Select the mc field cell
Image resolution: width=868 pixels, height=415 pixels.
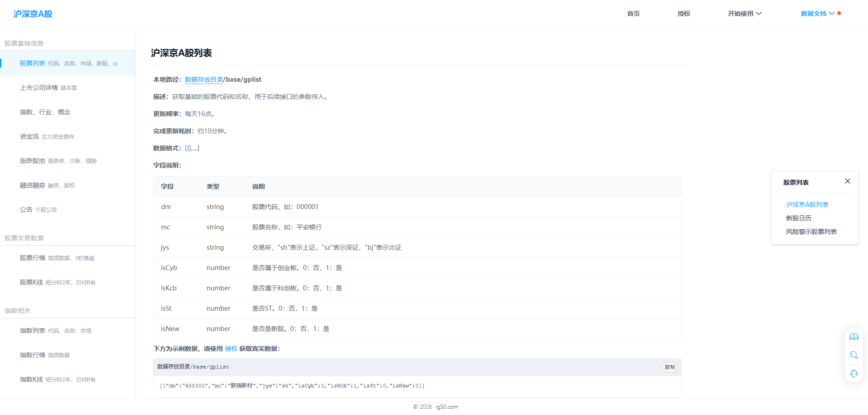pos(177,227)
